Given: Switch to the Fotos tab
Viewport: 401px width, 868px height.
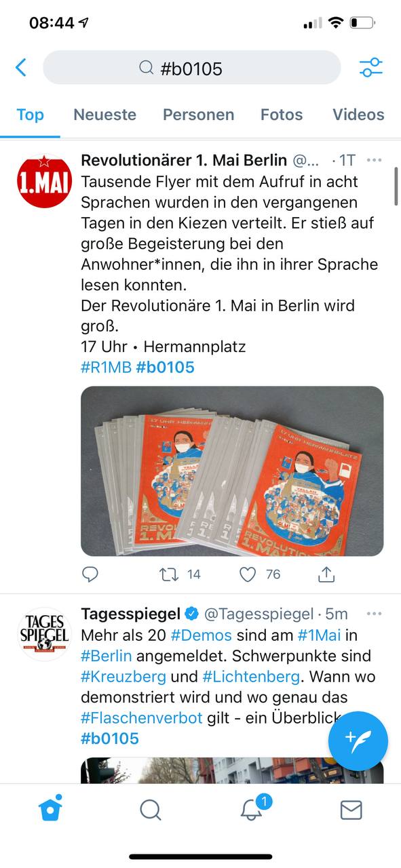Looking at the screenshot, I should 282,115.
